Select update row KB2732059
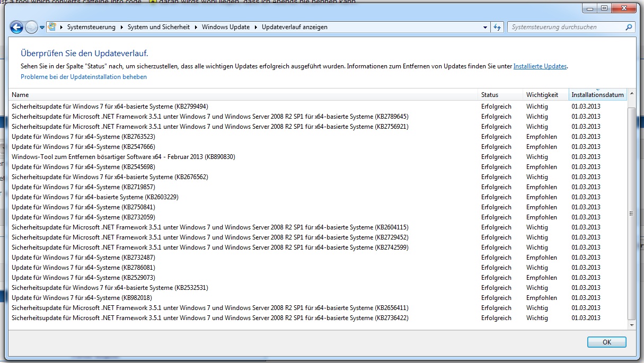644x363 pixels. click(x=317, y=217)
